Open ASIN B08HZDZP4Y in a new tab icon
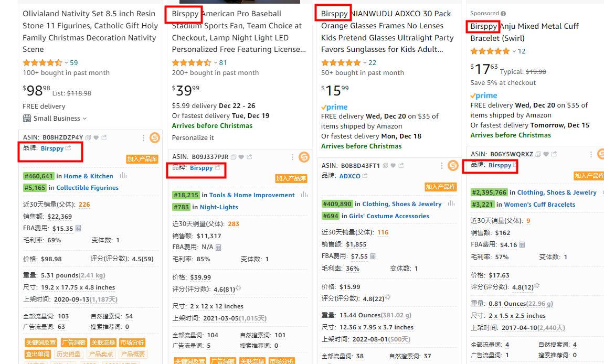604x364 pixels. [104, 137]
